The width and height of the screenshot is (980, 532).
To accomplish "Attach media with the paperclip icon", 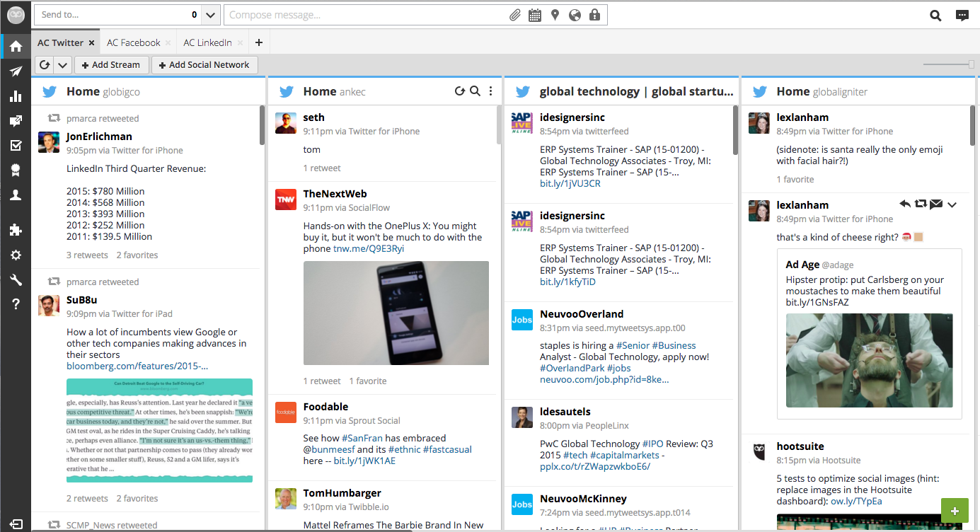I will click(515, 15).
